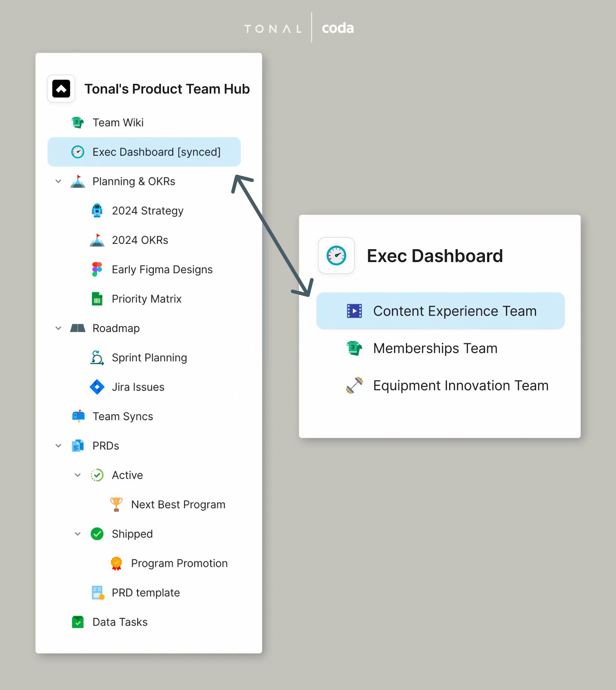
Task: Click the Active folder label
Action: pyautogui.click(x=127, y=475)
